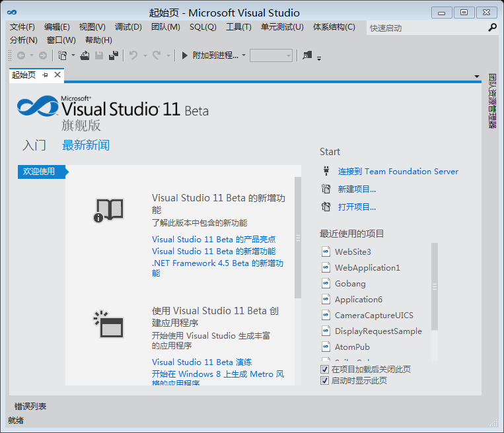Viewport: 504px width, 433px height.
Task: Click the Quick Launch search magnifier icon
Action: [x=492, y=28]
